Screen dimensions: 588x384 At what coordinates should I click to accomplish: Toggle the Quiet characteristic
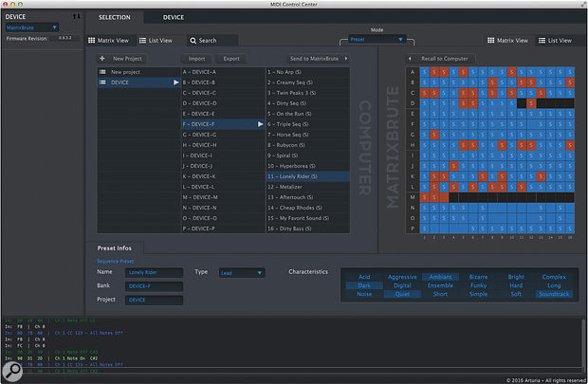click(402, 294)
